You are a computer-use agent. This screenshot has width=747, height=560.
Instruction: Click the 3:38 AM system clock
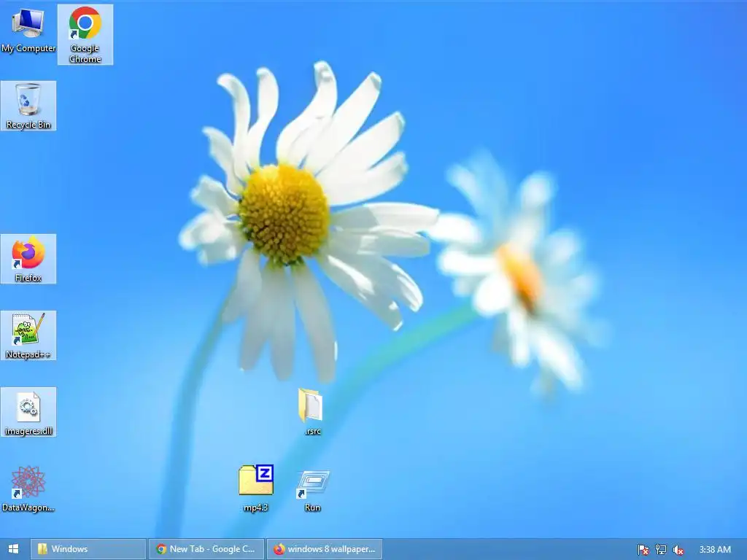(715, 550)
